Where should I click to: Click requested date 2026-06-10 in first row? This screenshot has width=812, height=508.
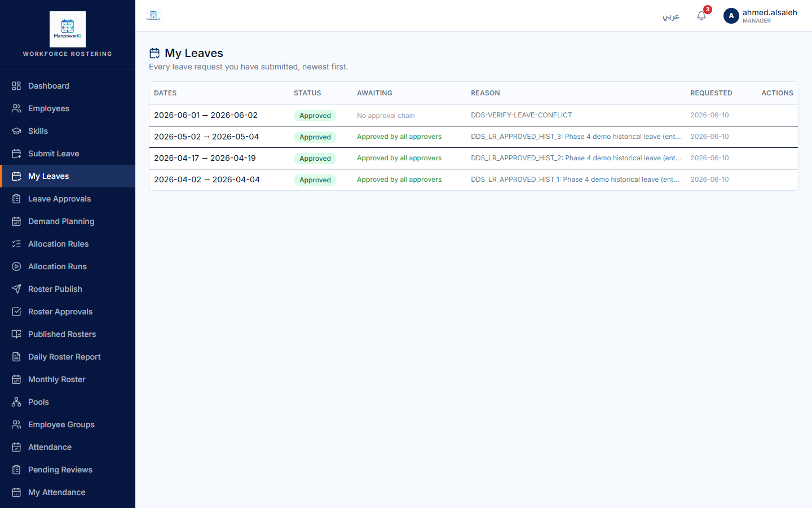coord(709,115)
